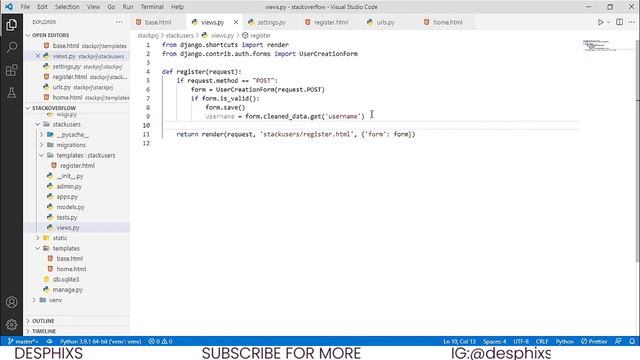Open Explorer views ellipsis menu
640x360 pixels.
(119, 22)
